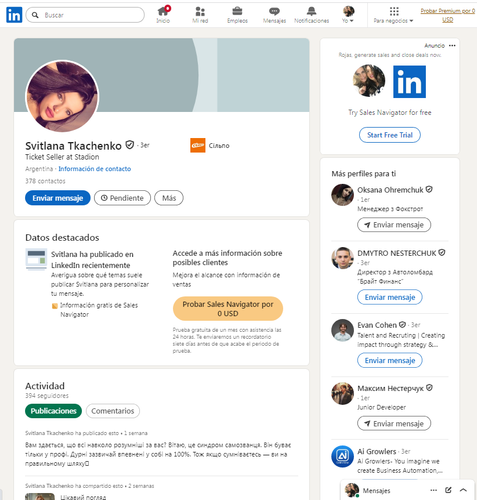
Task: Open the Сільпо company logo
Action: coord(198,145)
